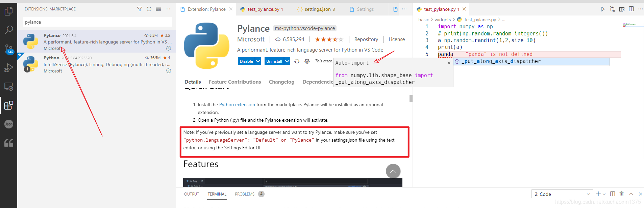
Task: Open the Run and Debug view
Action: coord(8,68)
